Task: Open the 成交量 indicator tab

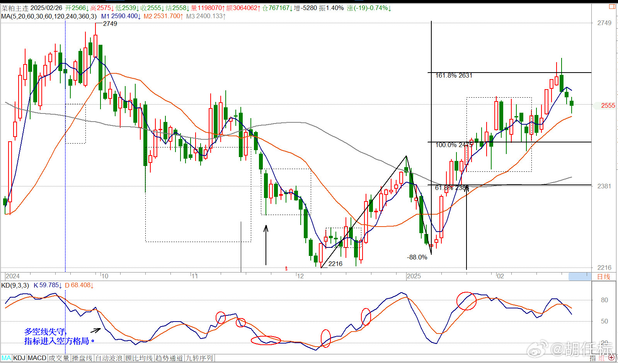Action: [x=59, y=358]
